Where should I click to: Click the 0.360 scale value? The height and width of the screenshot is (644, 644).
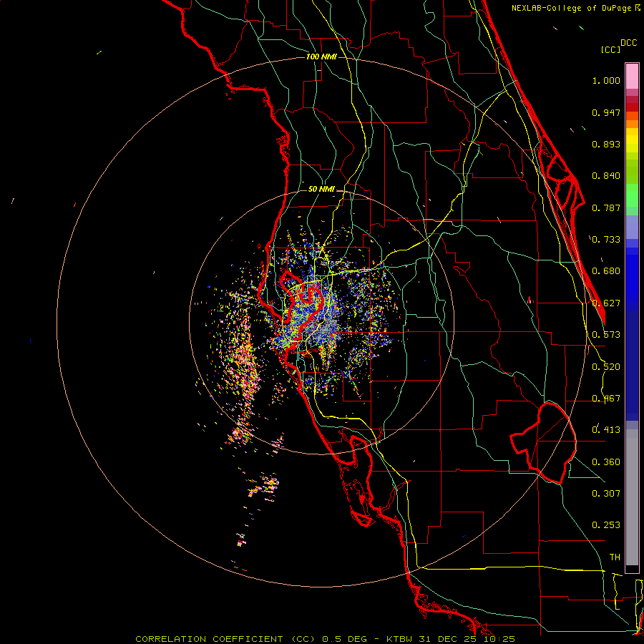pos(606,462)
